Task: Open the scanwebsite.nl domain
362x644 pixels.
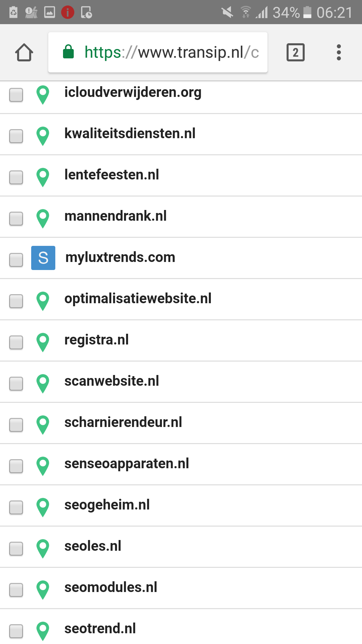Action: pyautogui.click(x=112, y=381)
